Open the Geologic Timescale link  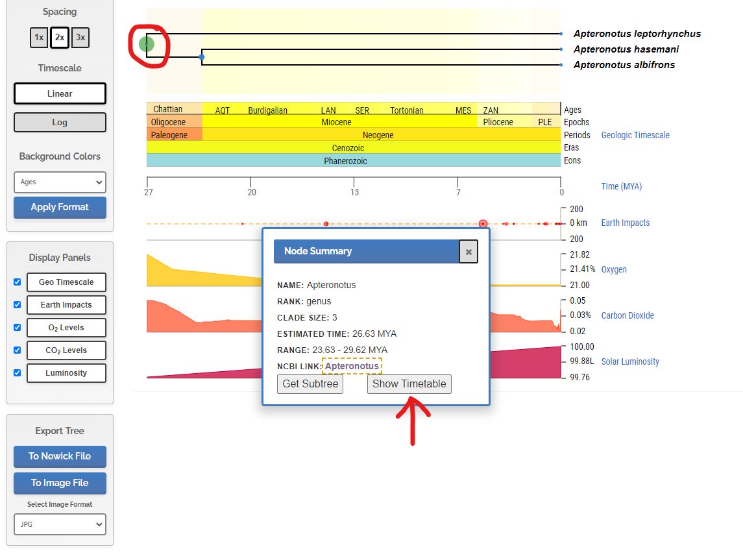[x=635, y=135]
